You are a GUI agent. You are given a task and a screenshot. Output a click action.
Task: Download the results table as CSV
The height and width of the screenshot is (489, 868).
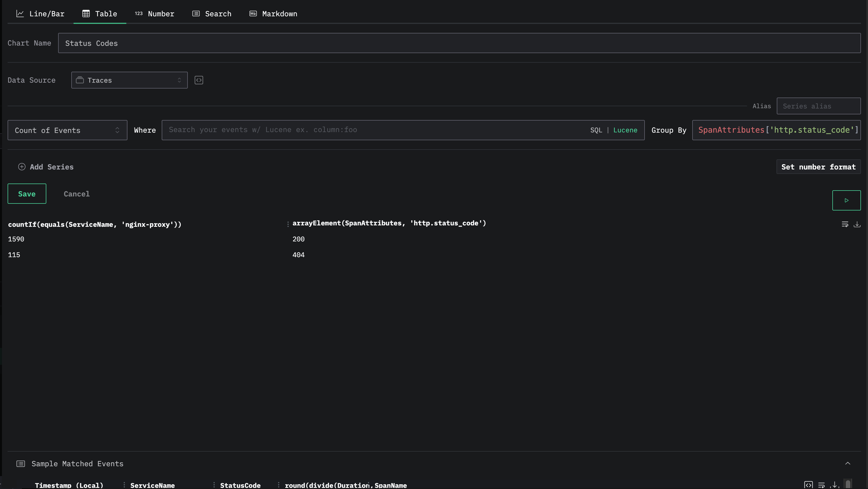point(857,224)
